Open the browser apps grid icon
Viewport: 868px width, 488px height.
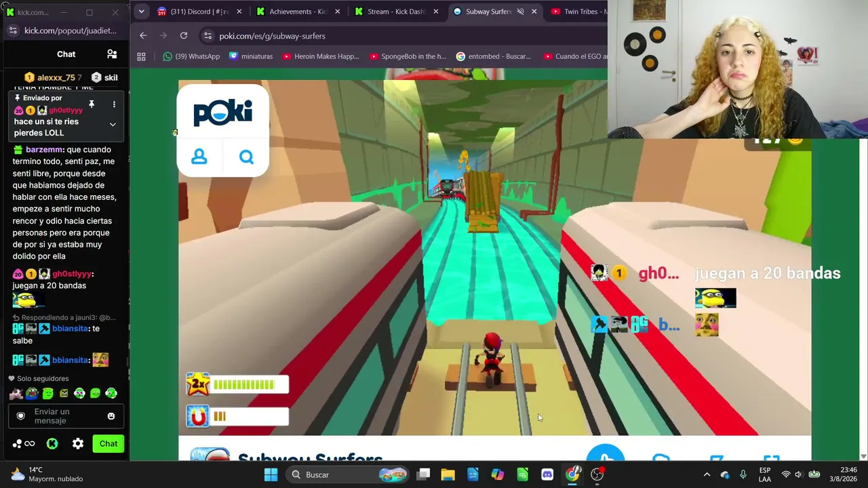pos(141,56)
